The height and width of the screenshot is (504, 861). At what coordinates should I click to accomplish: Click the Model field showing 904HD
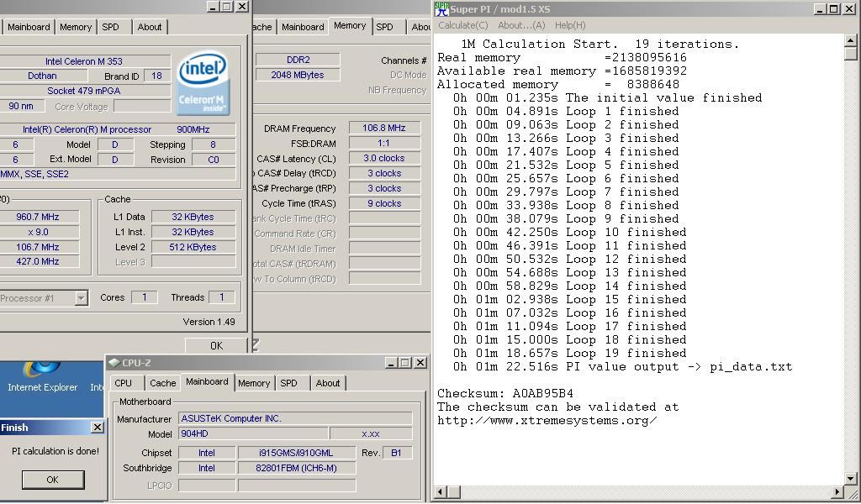point(253,433)
